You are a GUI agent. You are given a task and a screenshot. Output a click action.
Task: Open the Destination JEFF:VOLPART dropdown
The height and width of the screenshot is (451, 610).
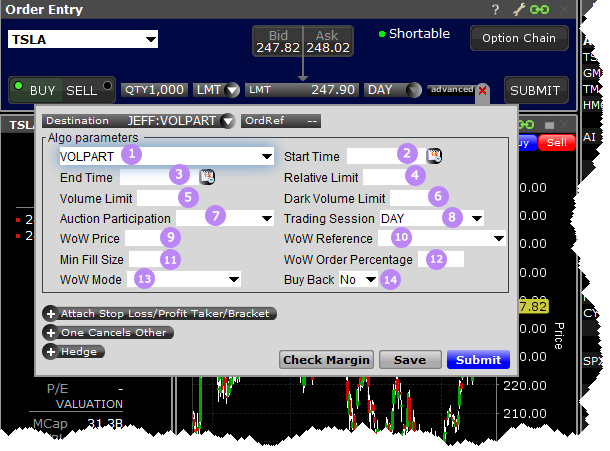coord(228,121)
